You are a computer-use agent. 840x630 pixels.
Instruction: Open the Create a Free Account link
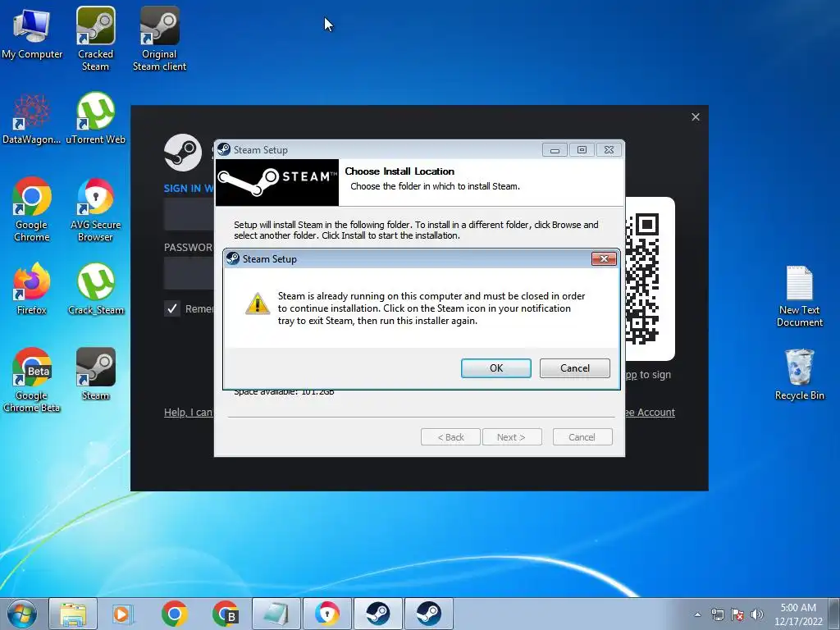coord(650,412)
